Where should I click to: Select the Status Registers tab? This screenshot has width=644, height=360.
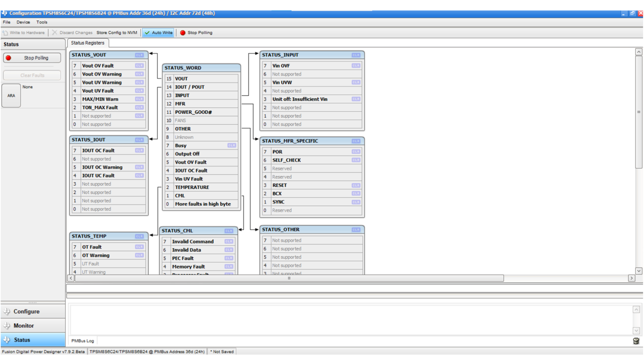(x=87, y=43)
